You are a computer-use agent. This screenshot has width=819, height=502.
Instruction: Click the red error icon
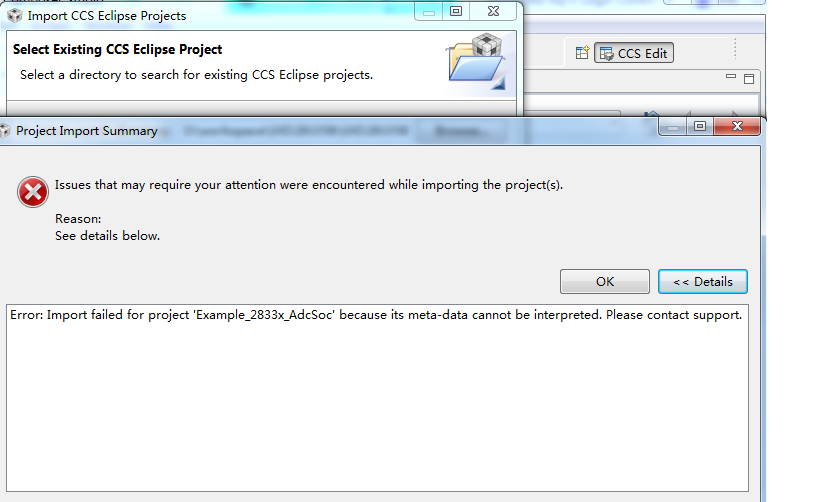click(32, 192)
